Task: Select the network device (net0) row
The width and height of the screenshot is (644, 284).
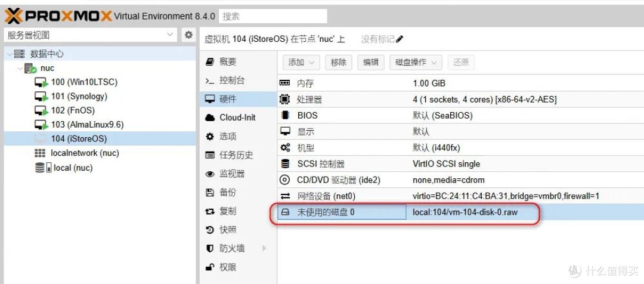Action: coord(460,196)
